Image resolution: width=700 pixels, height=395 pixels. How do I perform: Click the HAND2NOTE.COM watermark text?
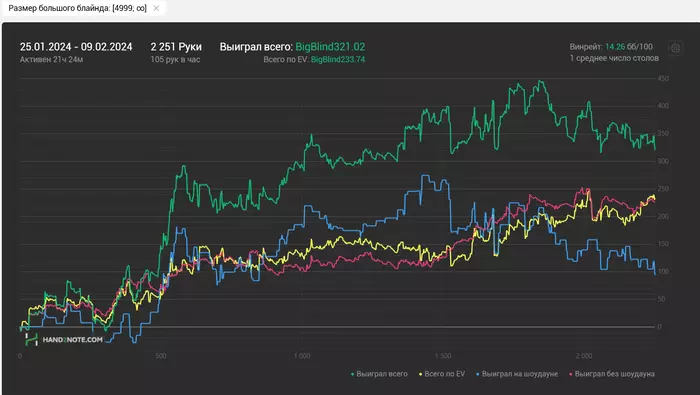tap(72, 340)
